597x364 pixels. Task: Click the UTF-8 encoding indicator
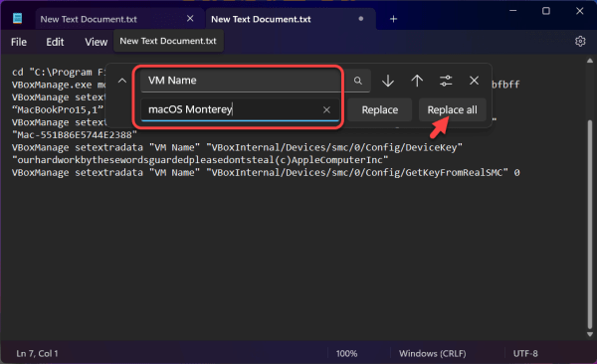click(x=525, y=354)
